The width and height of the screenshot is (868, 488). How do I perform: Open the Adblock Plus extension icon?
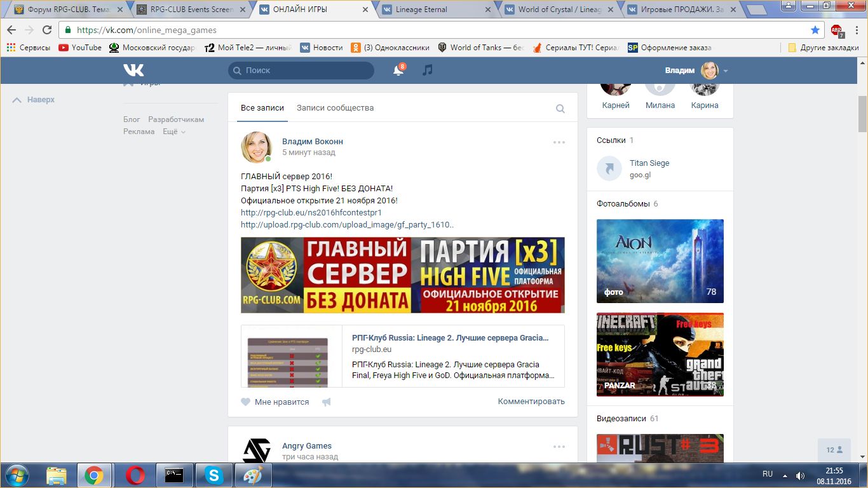[836, 30]
